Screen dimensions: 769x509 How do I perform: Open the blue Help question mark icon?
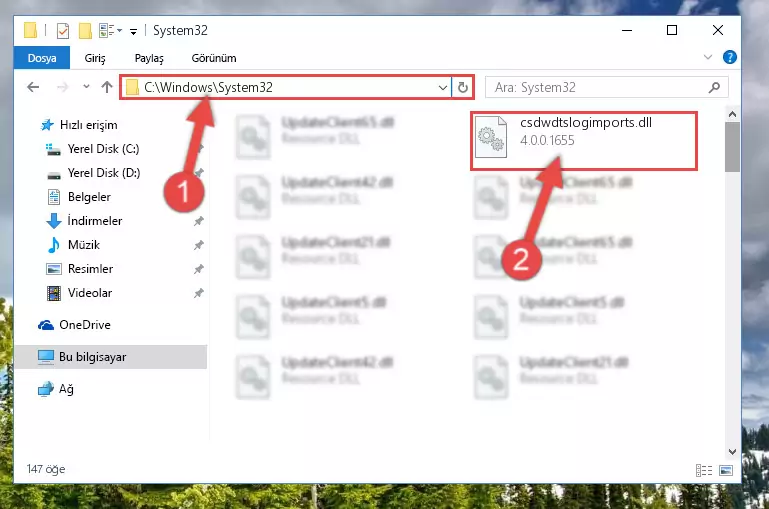pos(730,57)
